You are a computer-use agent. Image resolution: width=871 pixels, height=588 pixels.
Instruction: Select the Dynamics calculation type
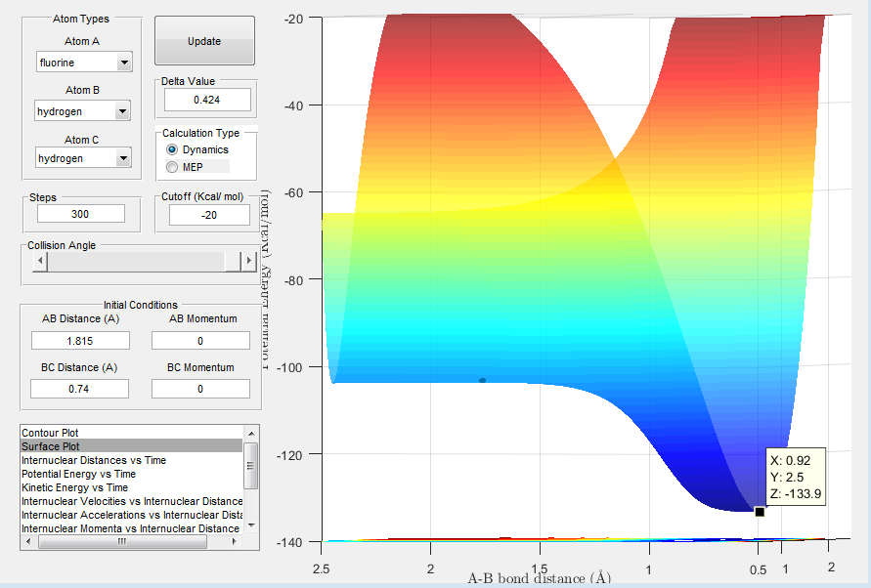(x=172, y=149)
